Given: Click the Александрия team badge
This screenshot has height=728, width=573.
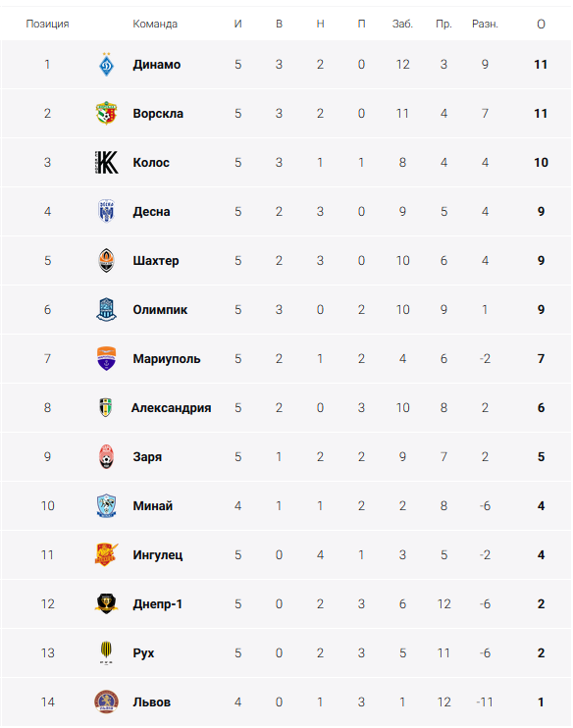Looking at the screenshot, I should pyautogui.click(x=106, y=407).
